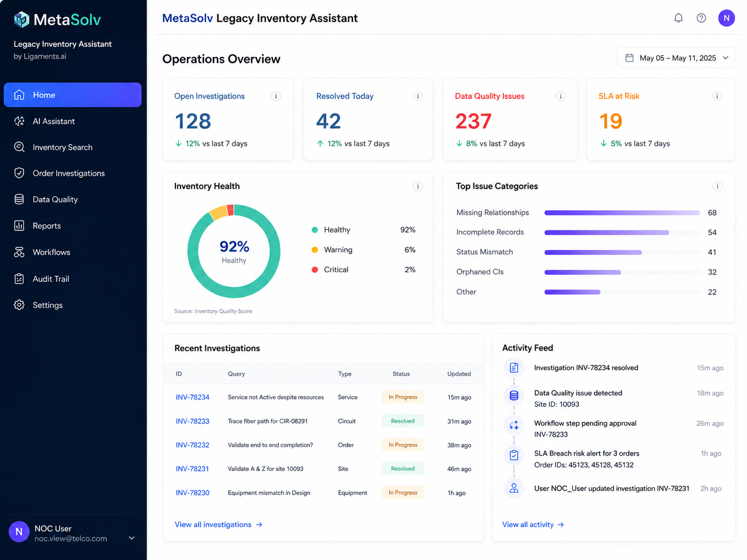The image size is (747, 560).
Task: Click Inventory Health info icon
Action: coord(418,186)
